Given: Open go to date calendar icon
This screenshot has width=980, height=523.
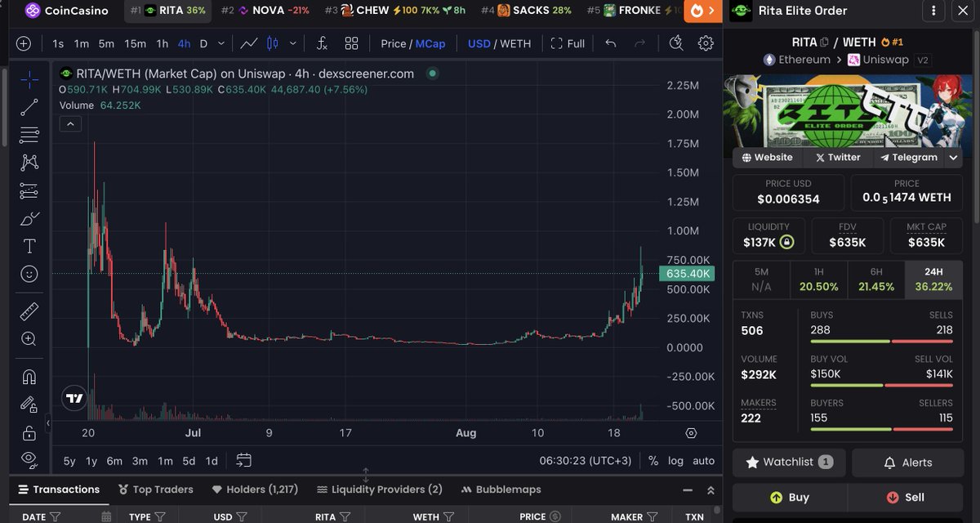Looking at the screenshot, I should point(243,460).
